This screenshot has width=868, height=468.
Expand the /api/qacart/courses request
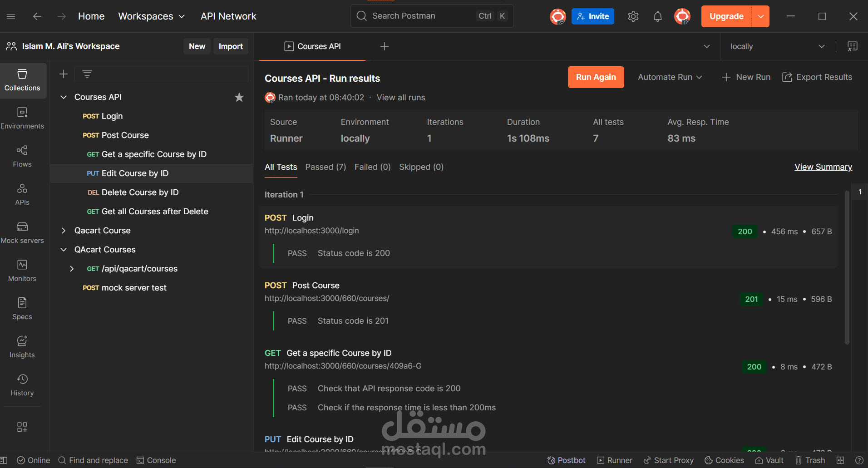click(72, 269)
